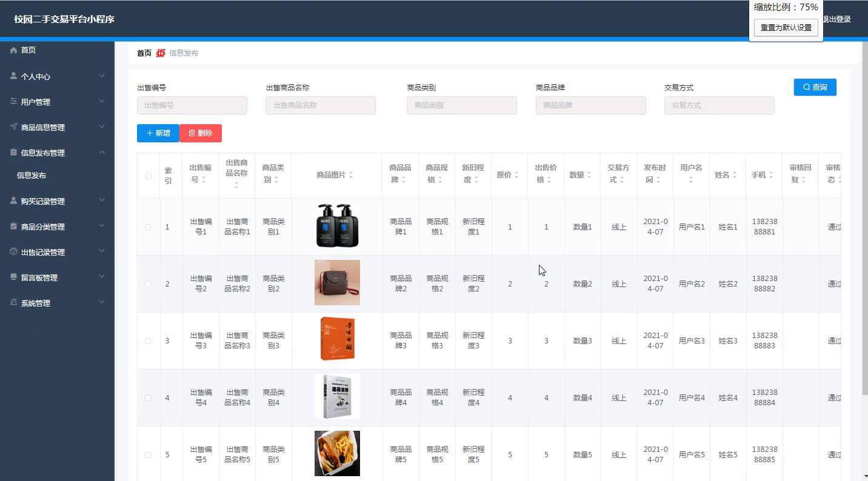Open the food box image in row 5
The width and height of the screenshot is (868, 481).
pyautogui.click(x=337, y=454)
